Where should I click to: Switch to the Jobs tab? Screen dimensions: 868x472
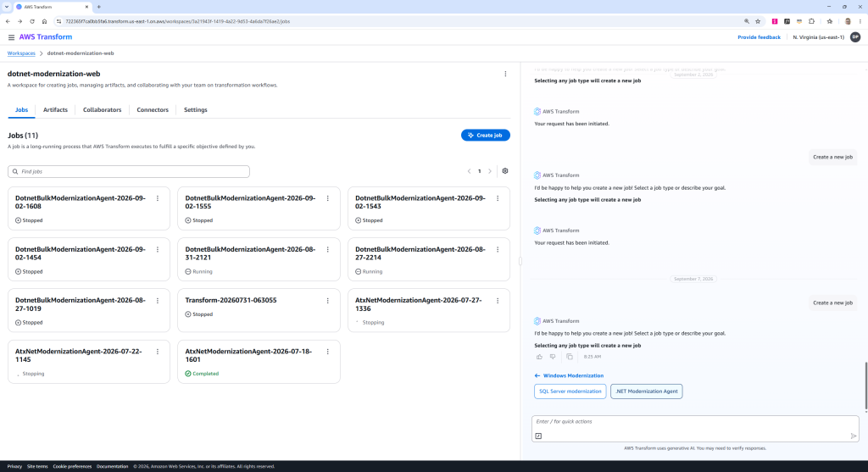click(x=21, y=109)
